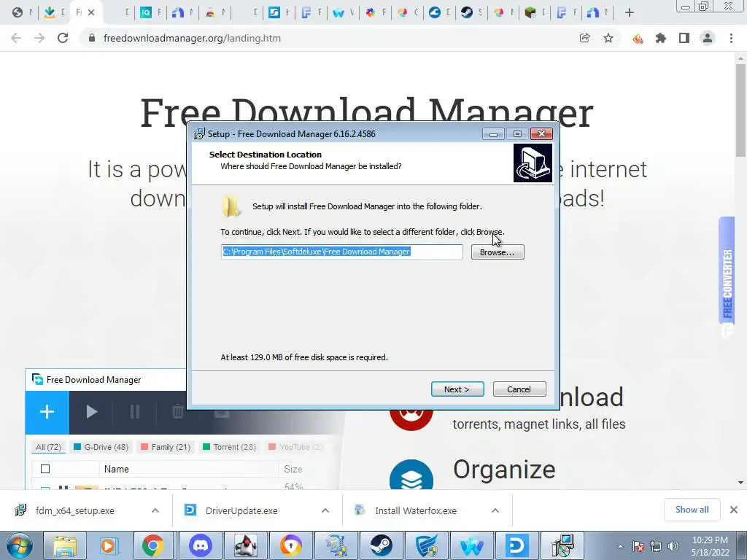Open the Java app in taskbar
The image size is (747, 560).
tap(246, 545)
